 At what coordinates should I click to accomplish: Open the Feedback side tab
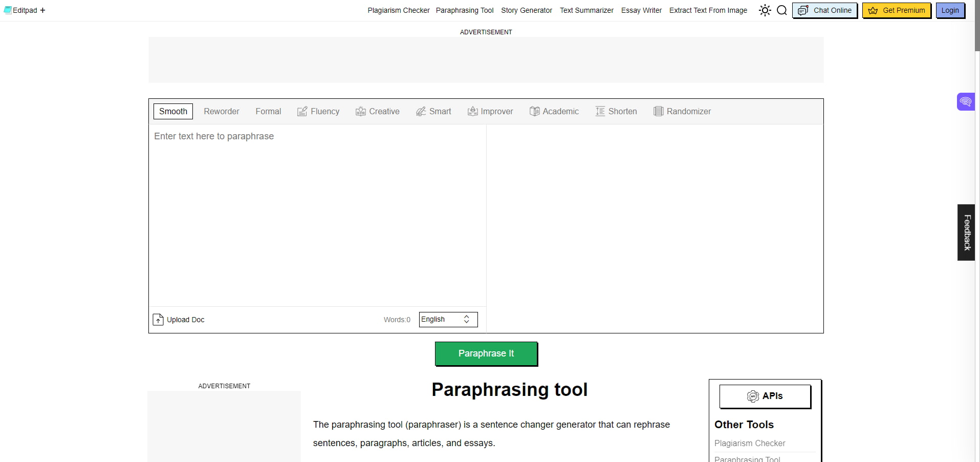coord(966,232)
